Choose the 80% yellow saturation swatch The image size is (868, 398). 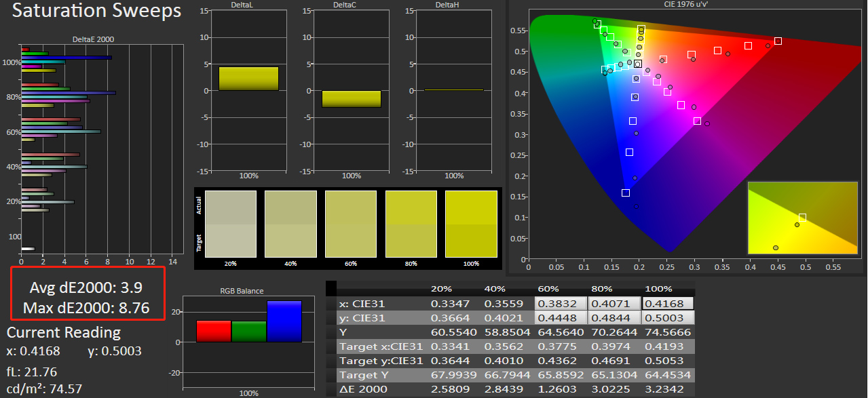411,224
